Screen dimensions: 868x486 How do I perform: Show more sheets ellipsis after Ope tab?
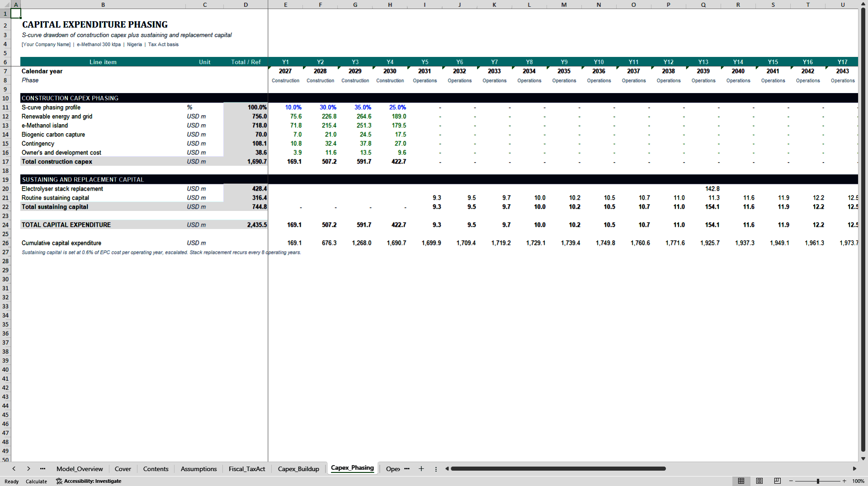click(407, 469)
